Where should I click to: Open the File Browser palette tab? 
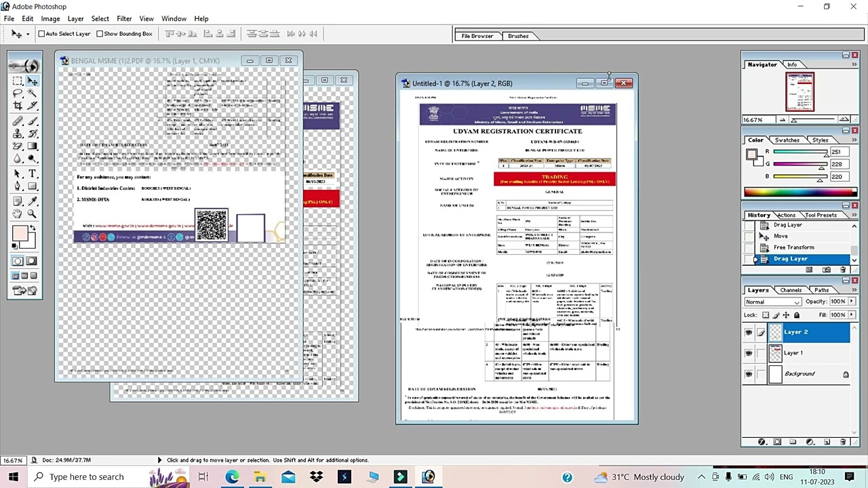(x=477, y=36)
